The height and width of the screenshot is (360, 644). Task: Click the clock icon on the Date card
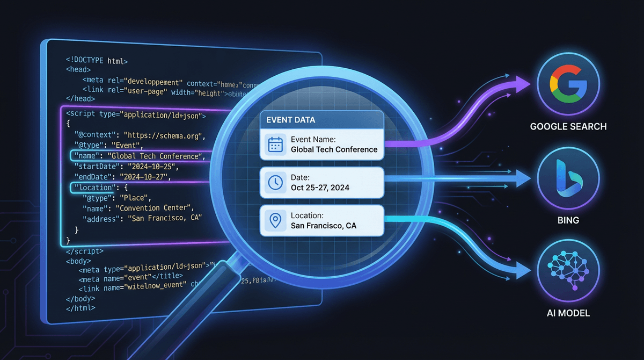tap(275, 182)
